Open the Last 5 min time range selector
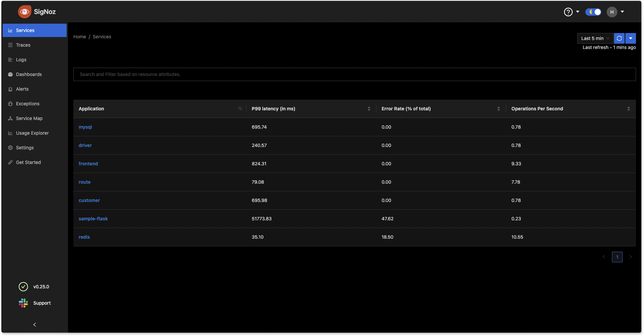This screenshot has width=644, height=336. 595,38
